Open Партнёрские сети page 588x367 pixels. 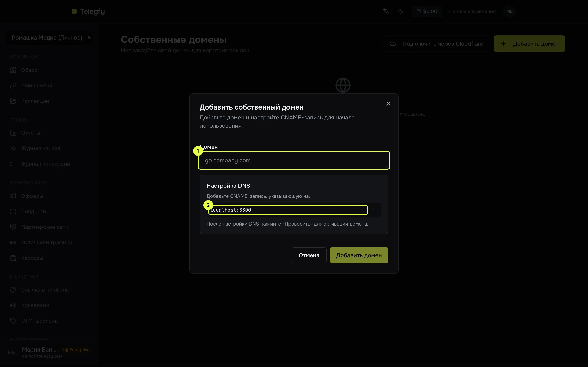point(45,227)
